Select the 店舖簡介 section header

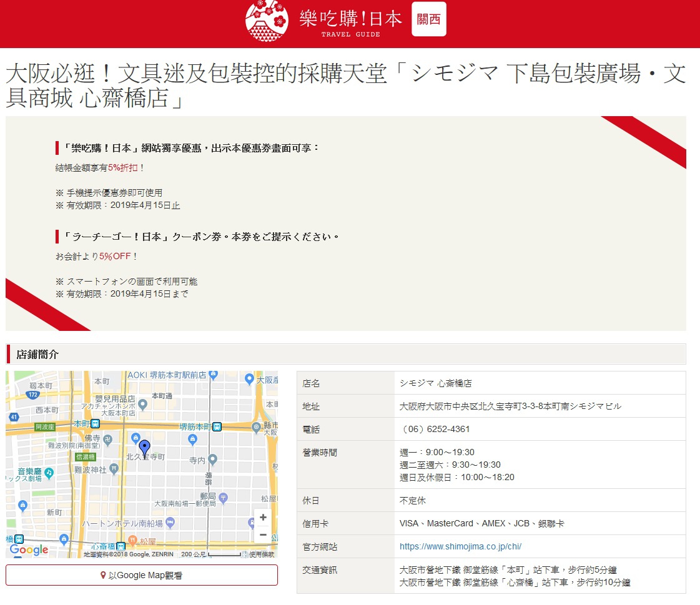(346, 354)
